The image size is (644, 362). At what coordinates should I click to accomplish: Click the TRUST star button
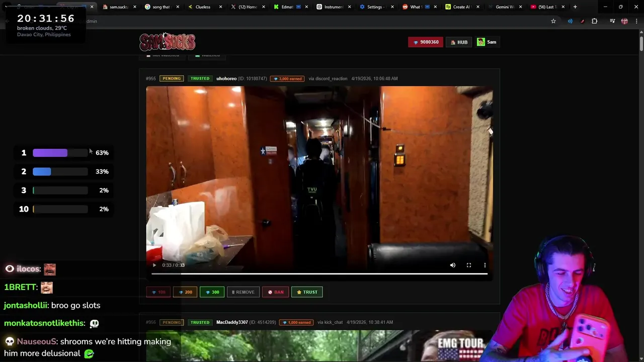[307, 292]
